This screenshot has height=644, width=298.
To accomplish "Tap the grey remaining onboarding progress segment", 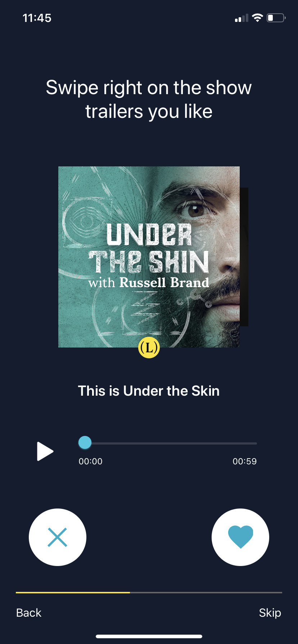I will [x=206, y=592].
